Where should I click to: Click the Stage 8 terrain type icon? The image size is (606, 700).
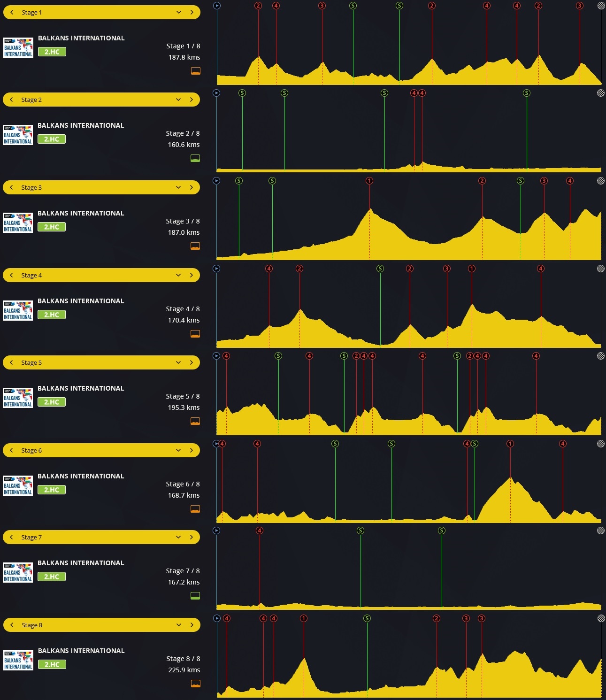pyautogui.click(x=196, y=684)
